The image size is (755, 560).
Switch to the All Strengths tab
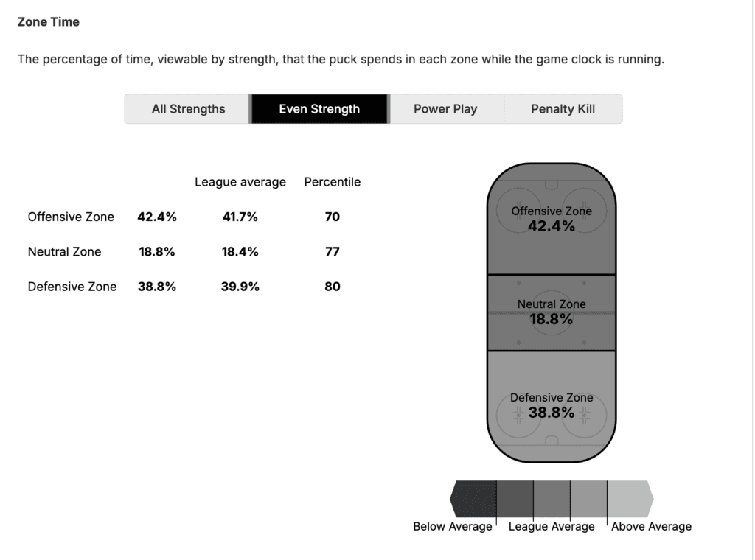pyautogui.click(x=188, y=109)
